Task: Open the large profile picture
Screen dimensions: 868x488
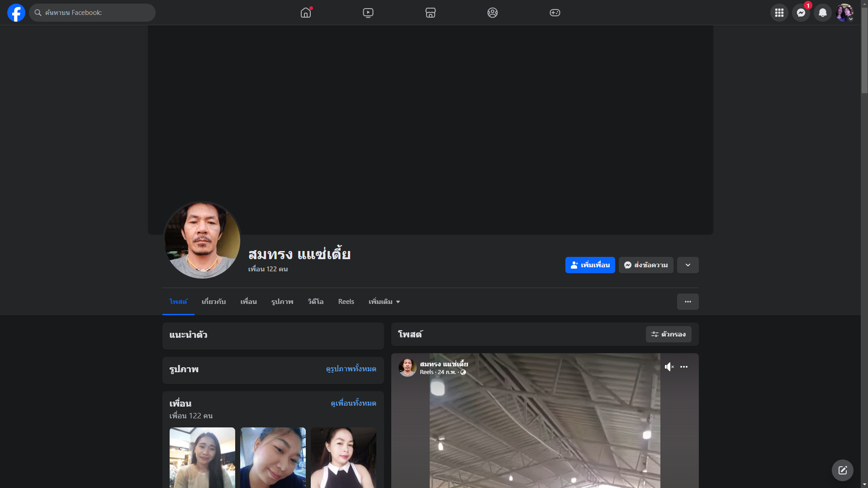Action: (x=202, y=240)
